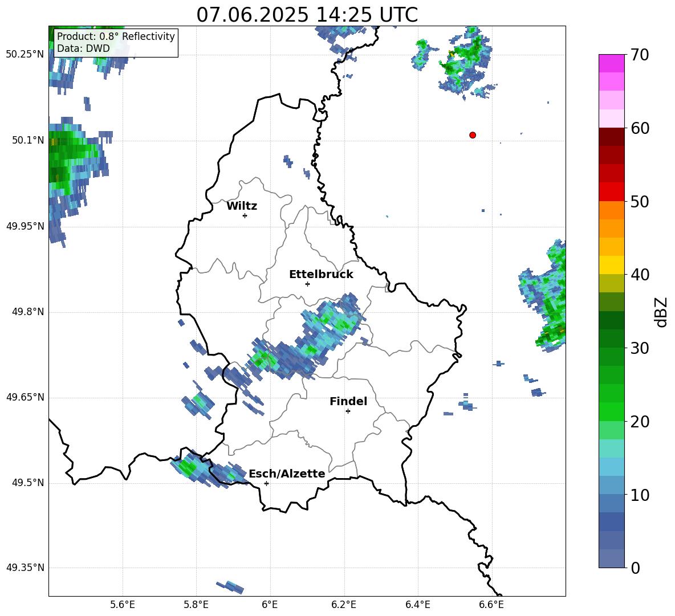Click the 6°E longitude label
This screenshot has width=675, height=616.
[x=270, y=605]
